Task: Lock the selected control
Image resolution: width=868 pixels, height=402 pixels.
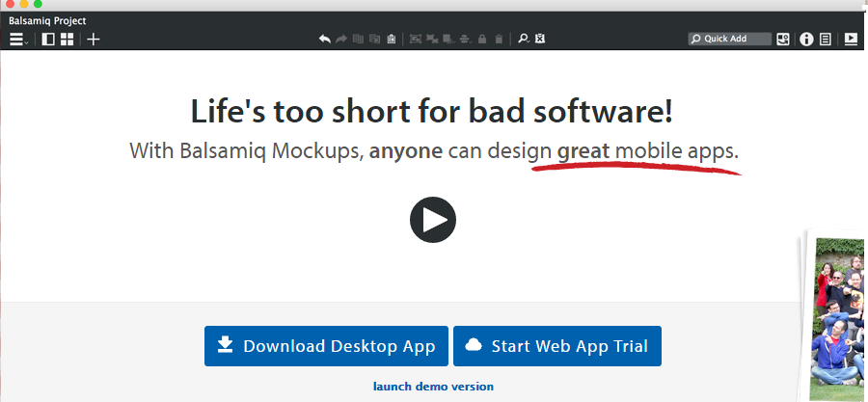Action: tap(482, 39)
